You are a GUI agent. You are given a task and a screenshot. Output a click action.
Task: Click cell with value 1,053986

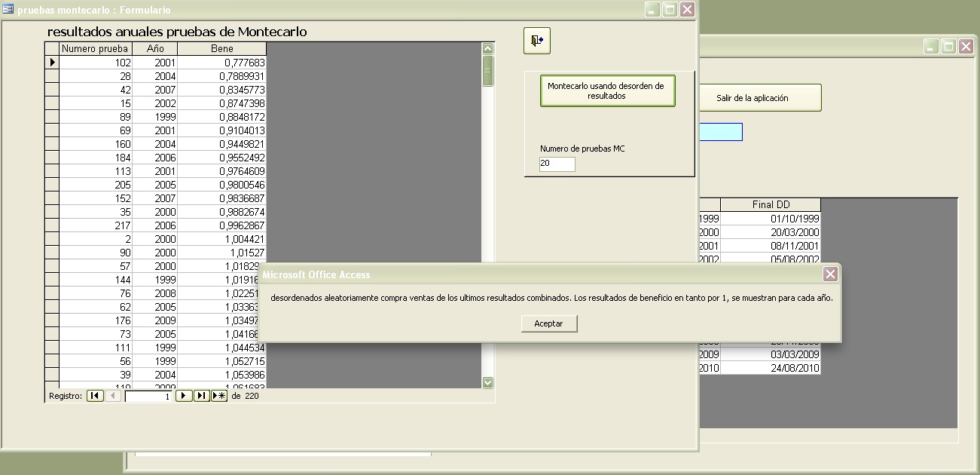[x=222, y=375]
